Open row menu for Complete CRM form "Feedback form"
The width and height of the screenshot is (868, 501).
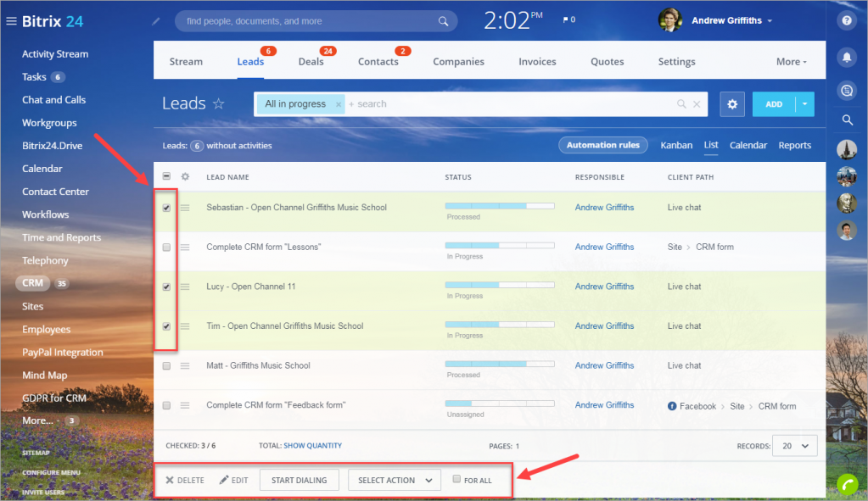tap(185, 405)
